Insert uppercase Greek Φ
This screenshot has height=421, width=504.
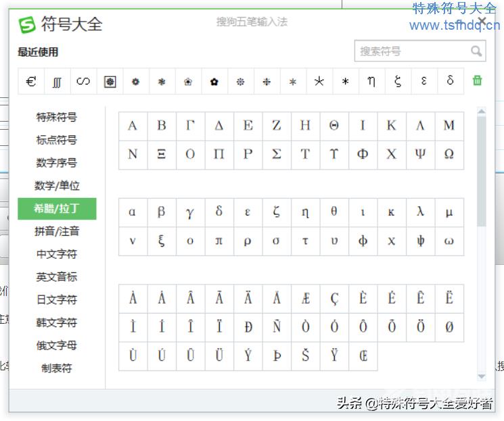point(363,155)
